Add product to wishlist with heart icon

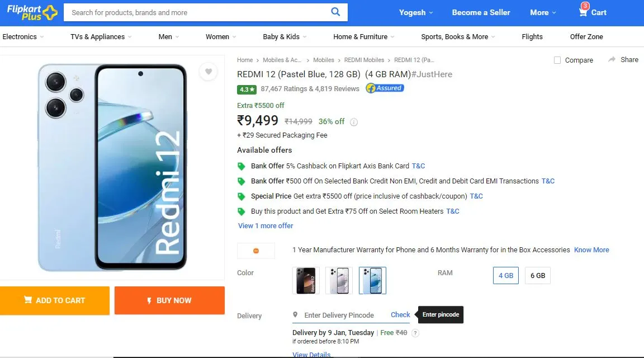(208, 72)
